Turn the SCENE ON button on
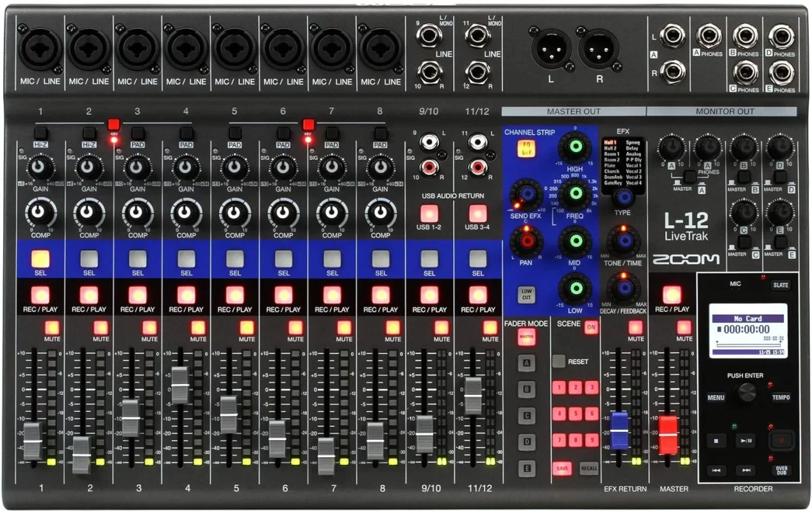The width and height of the screenshot is (812, 513). click(591, 327)
